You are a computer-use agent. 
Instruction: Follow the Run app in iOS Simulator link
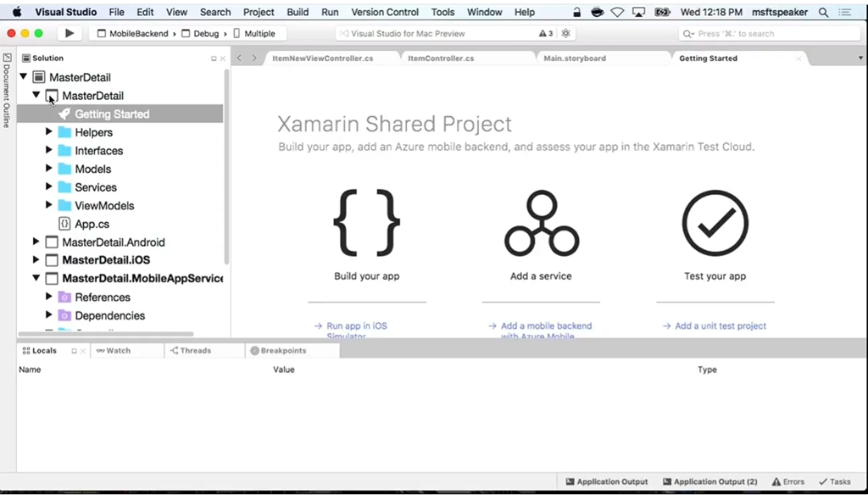357,331
